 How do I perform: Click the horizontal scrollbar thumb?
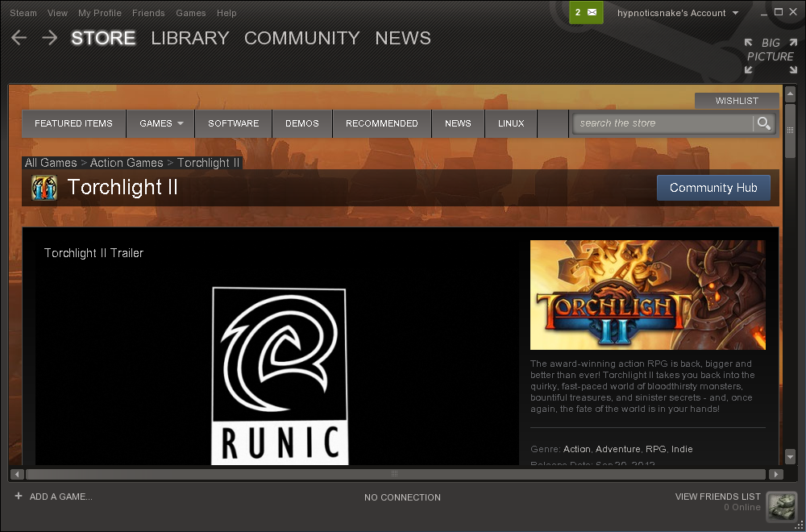(395, 474)
